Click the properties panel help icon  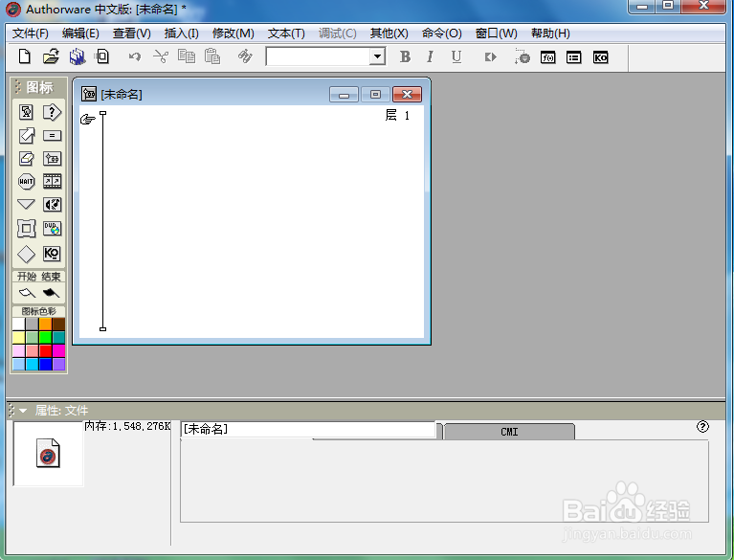coord(702,427)
